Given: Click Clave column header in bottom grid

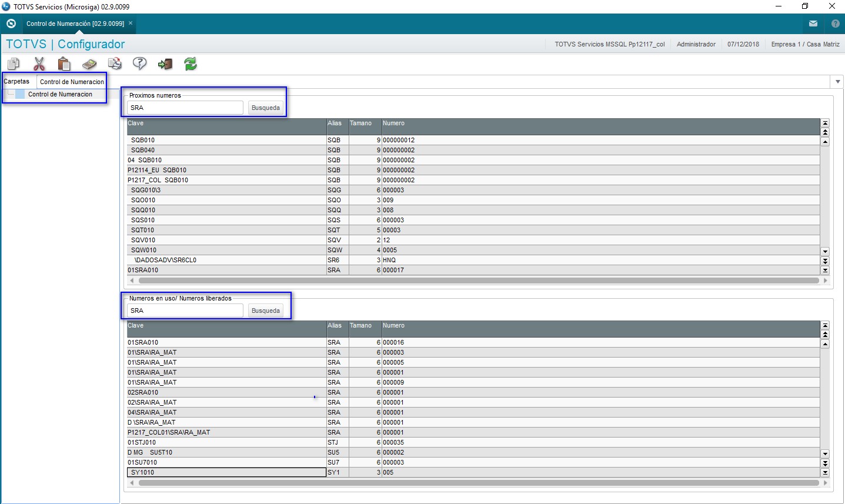Looking at the screenshot, I should pyautogui.click(x=226, y=329).
